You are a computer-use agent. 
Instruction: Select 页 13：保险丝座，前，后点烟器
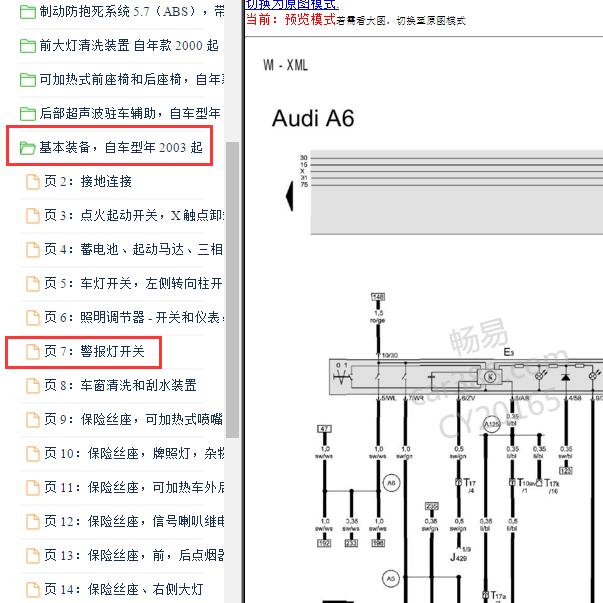click(x=125, y=555)
